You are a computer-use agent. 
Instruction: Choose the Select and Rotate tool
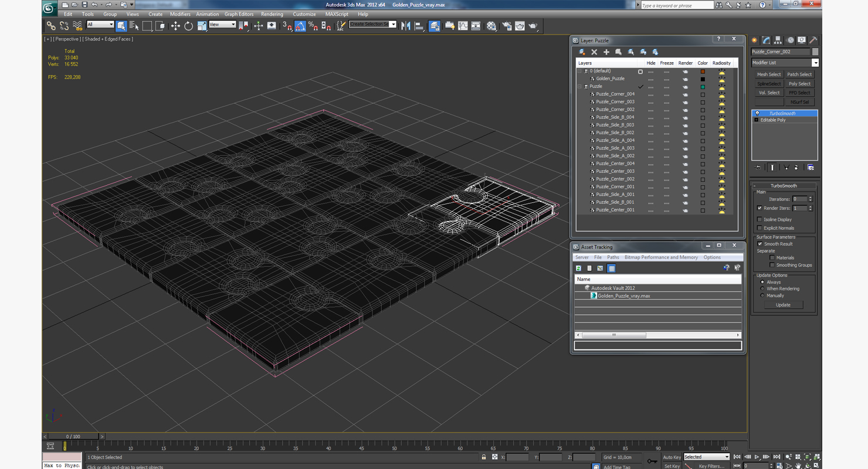point(188,26)
